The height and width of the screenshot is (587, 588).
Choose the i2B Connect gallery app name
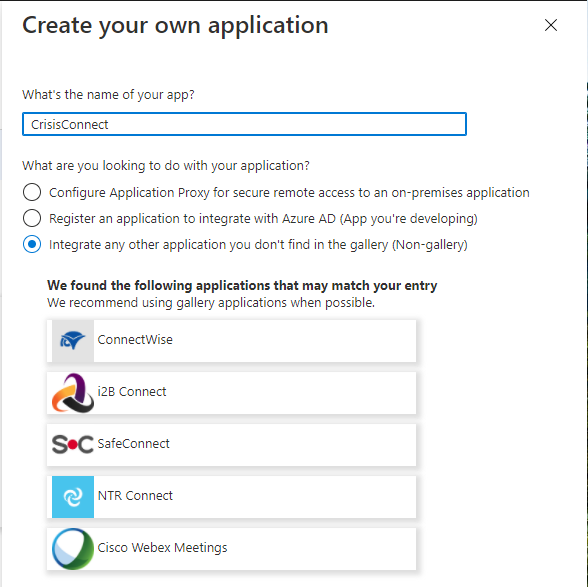[x=132, y=392]
